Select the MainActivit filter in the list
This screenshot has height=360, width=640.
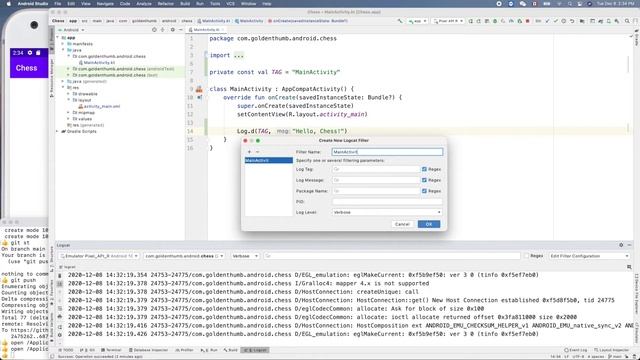pos(269,160)
